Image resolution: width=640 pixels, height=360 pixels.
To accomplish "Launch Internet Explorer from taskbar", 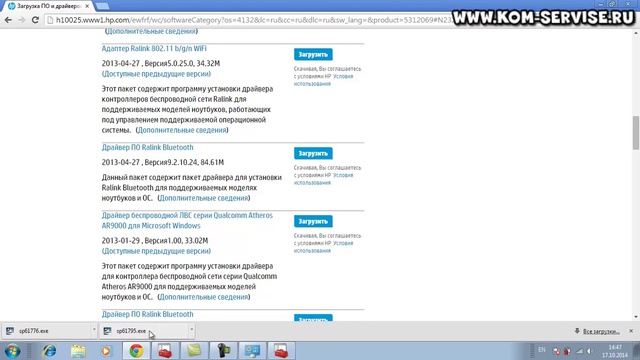I will pos(49,351).
